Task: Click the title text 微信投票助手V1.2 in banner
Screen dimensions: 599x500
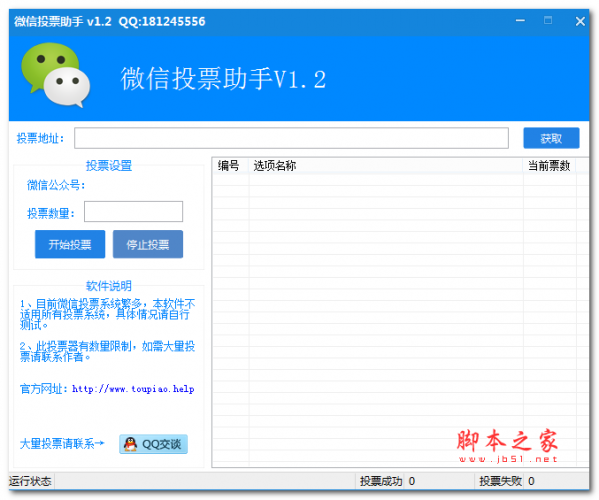Action: click(x=223, y=79)
